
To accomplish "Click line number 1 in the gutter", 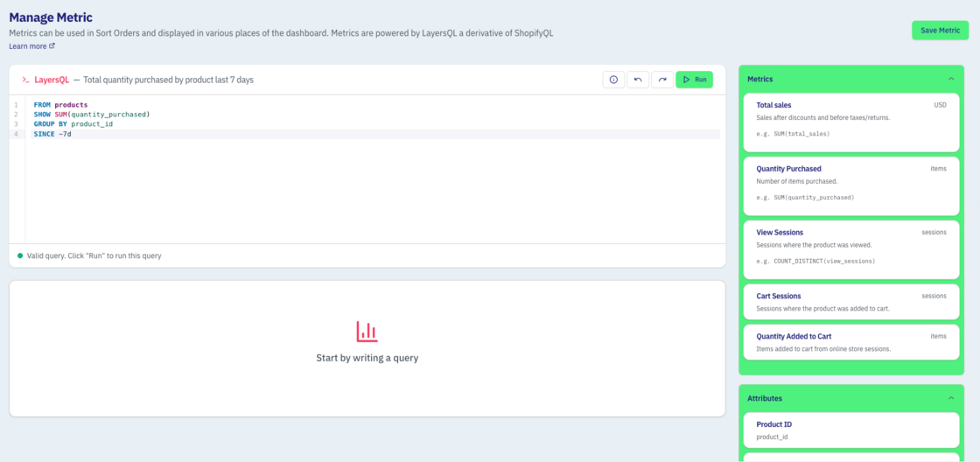I will pyautogui.click(x=16, y=105).
